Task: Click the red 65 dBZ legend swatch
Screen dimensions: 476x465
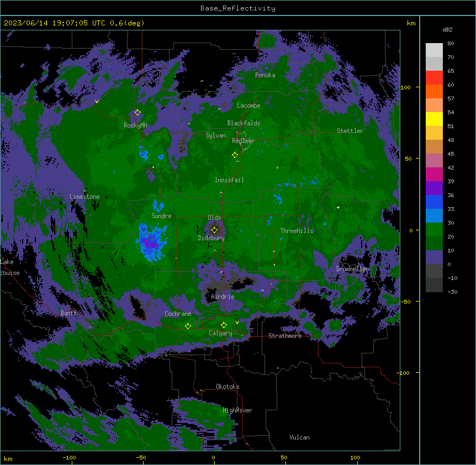Action: point(434,78)
